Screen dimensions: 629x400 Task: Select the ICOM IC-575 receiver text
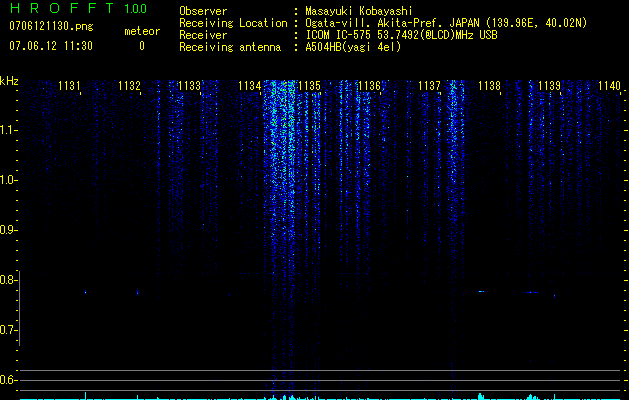[401, 35]
